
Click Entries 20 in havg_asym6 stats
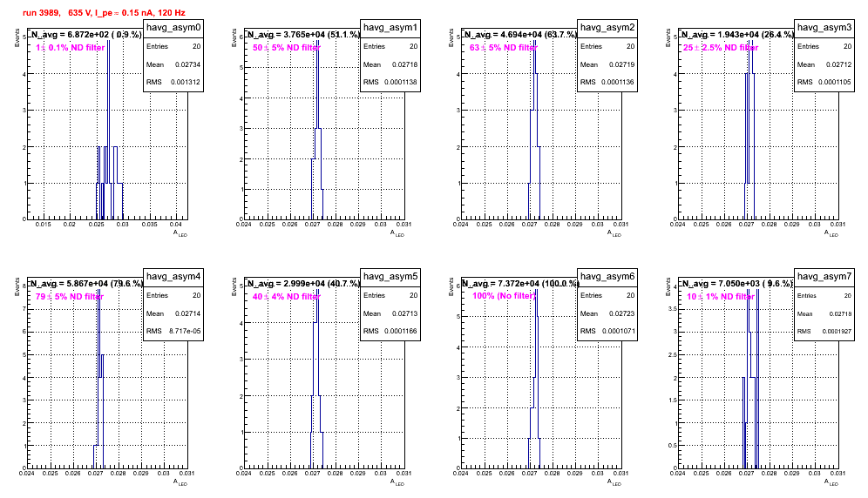607,295
